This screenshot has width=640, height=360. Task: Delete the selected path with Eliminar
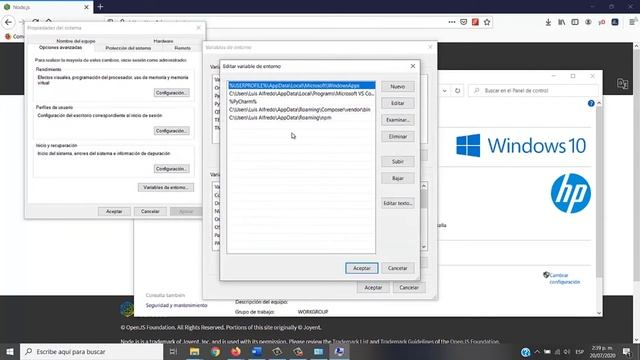pyautogui.click(x=398, y=137)
